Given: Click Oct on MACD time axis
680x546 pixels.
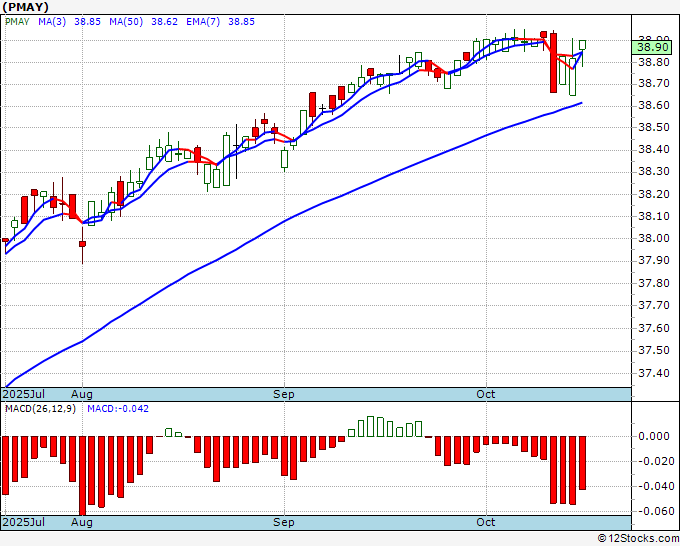Looking at the screenshot, I should (485, 522).
